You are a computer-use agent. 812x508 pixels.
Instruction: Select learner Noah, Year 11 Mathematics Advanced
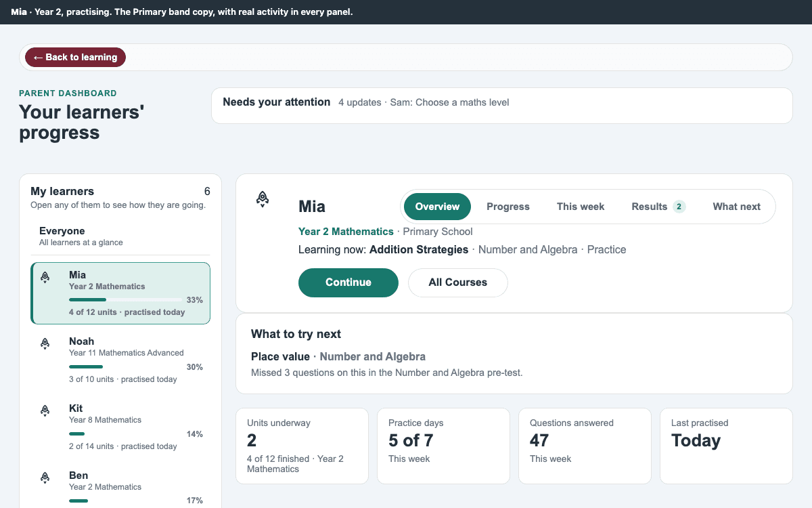(120, 360)
